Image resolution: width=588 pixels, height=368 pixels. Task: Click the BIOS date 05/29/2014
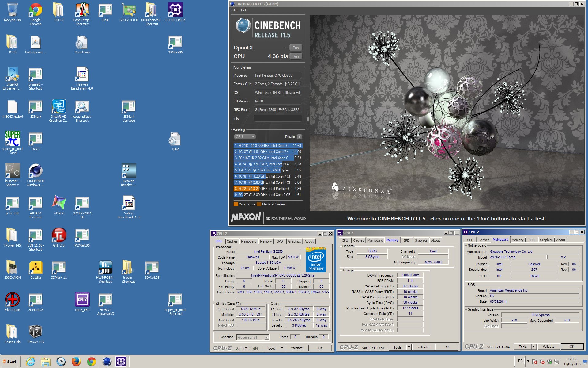point(534,301)
